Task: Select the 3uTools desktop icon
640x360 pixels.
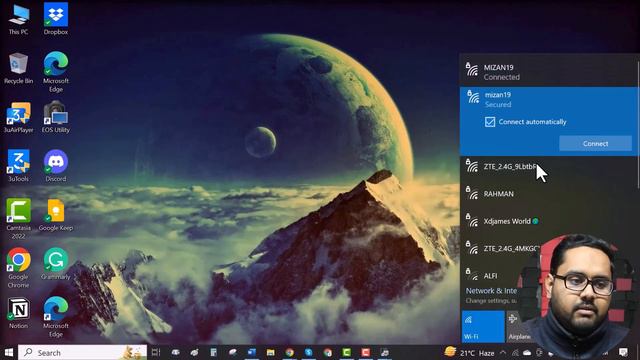Action: [19, 166]
